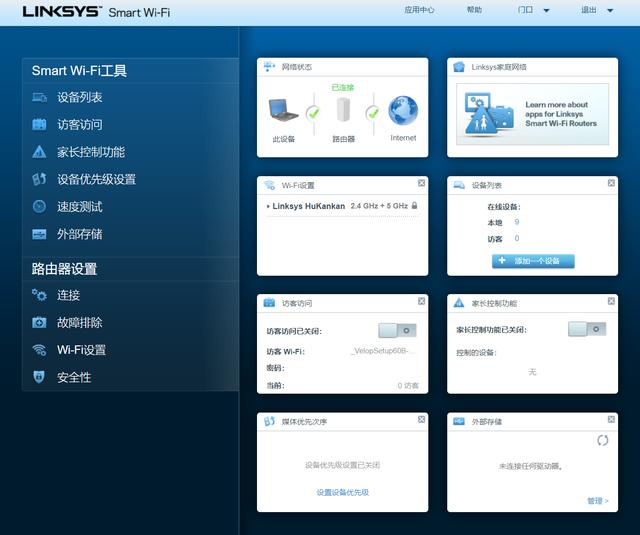
Task: Open the 安全性 shield icon
Action: click(x=39, y=377)
